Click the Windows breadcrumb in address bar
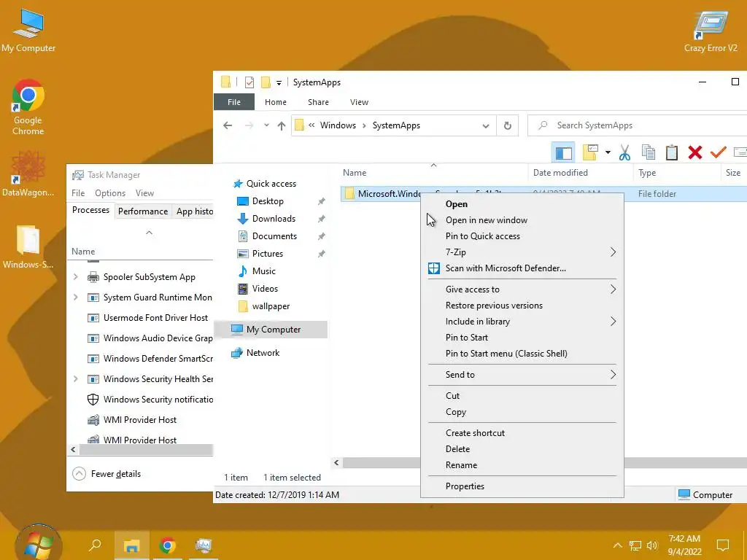The image size is (747, 560). tap(338, 125)
